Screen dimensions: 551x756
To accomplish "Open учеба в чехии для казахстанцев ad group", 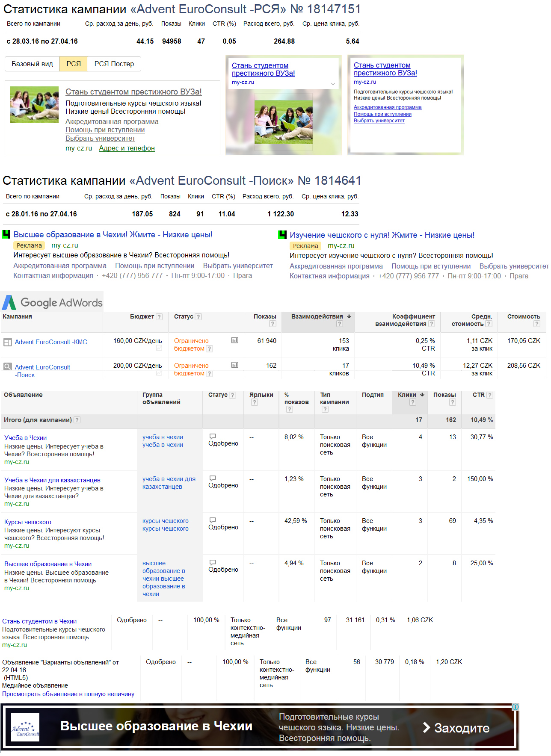I will click(x=169, y=483).
